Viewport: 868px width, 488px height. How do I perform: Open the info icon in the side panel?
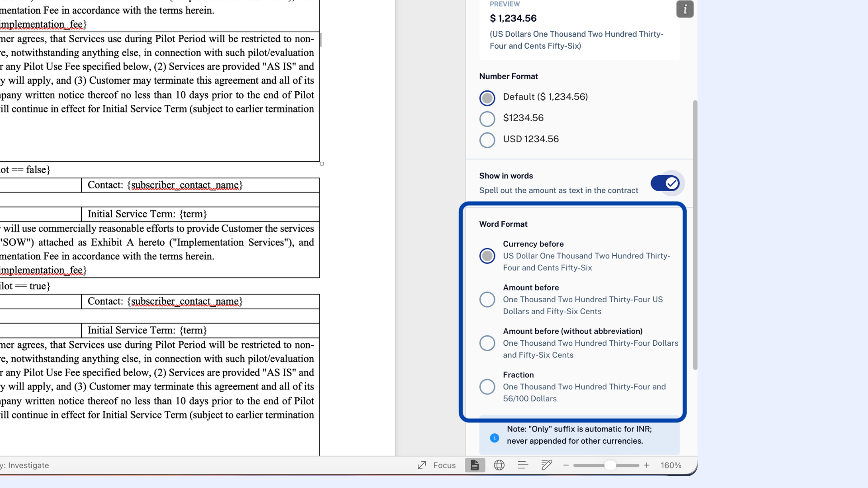[x=685, y=9]
